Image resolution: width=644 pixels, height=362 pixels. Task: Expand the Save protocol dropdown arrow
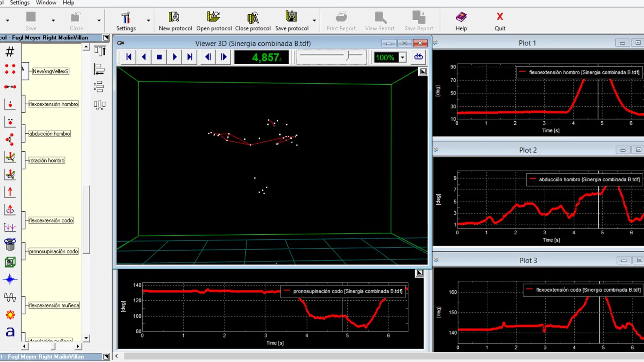[314, 21]
